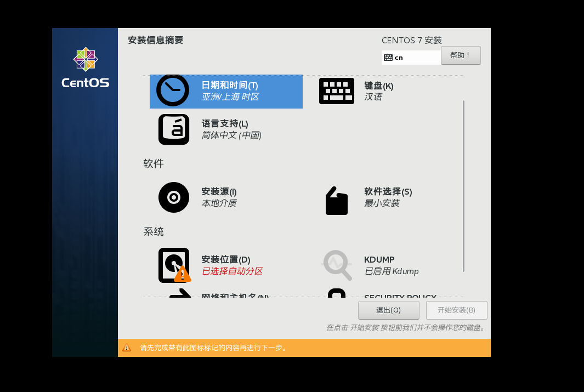This screenshot has height=392, width=584.
Task: Click the cn keyboard layout field
Action: [411, 58]
